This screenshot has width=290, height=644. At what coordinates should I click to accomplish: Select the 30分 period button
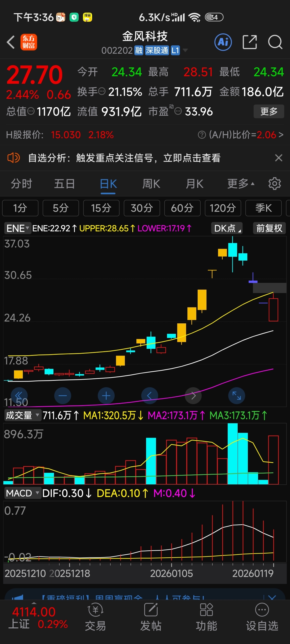point(142,208)
